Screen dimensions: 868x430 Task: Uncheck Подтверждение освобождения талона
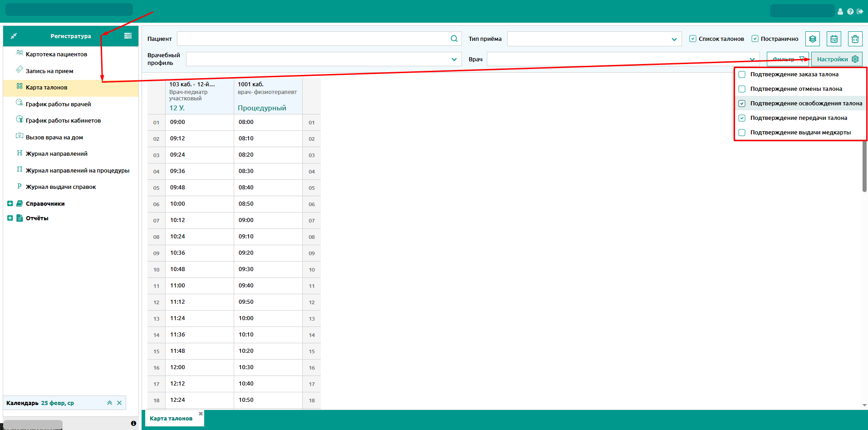click(x=742, y=104)
